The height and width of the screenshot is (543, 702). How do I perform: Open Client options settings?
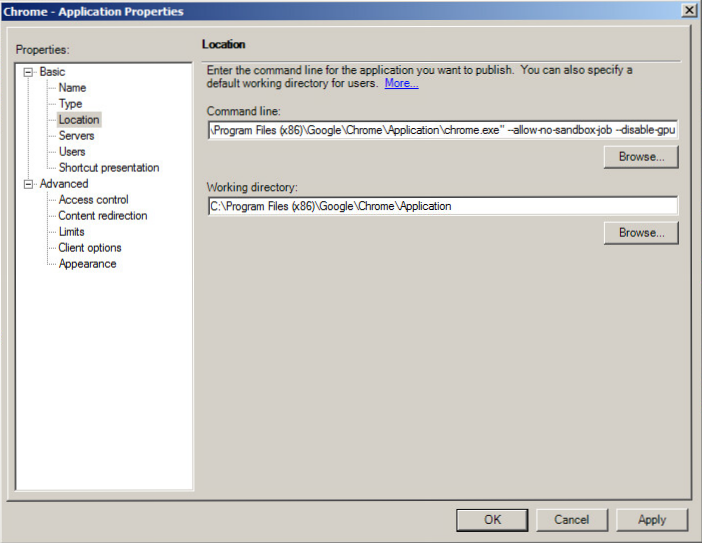90,248
